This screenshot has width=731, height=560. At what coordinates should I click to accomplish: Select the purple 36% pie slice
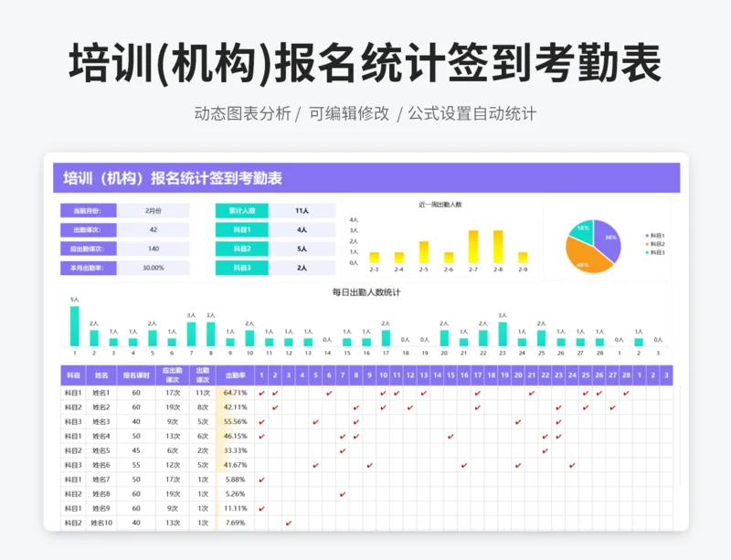608,239
